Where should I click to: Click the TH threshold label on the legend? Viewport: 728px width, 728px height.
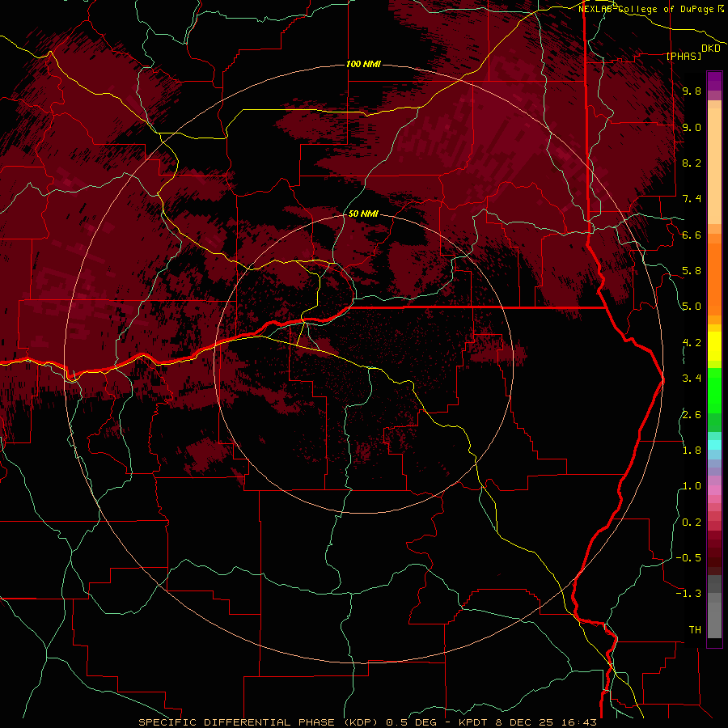tap(695, 630)
